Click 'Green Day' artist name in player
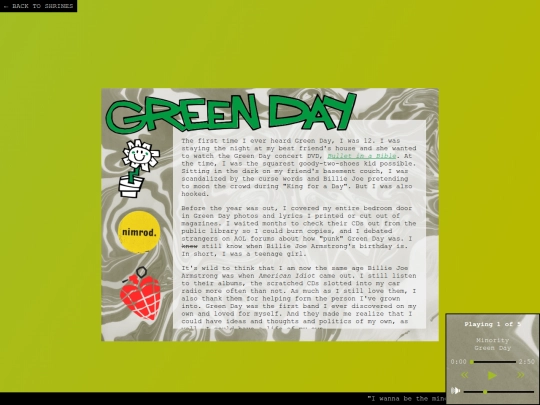 [492, 348]
